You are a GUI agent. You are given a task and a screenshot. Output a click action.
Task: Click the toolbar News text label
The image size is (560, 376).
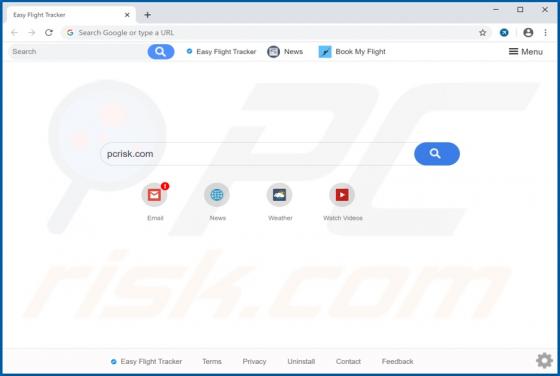tap(293, 52)
